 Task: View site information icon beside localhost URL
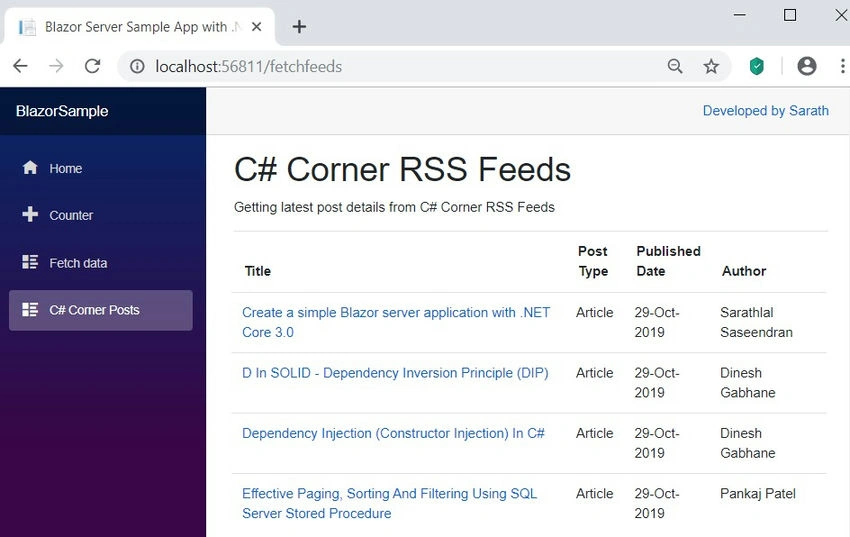[x=137, y=66]
